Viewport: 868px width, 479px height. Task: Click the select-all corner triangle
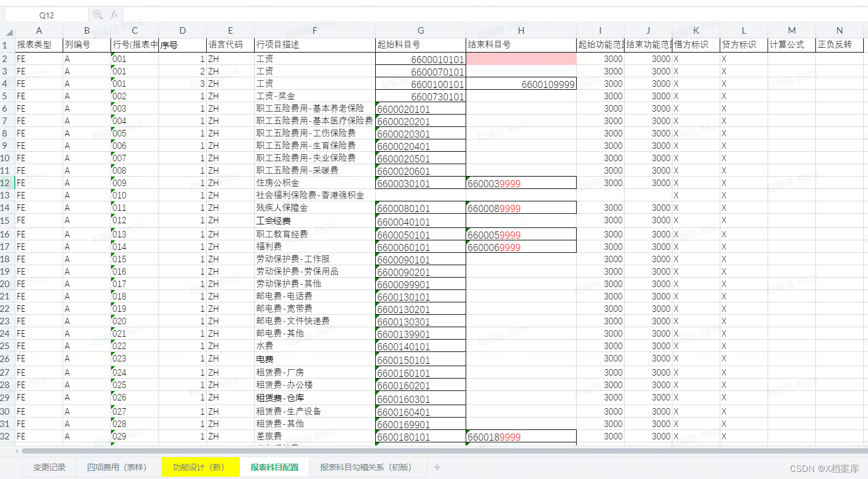(9, 32)
